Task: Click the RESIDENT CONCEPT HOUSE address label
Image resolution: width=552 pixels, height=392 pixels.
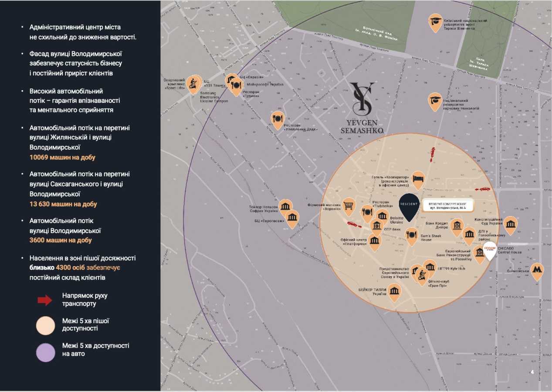Action: click(x=447, y=206)
